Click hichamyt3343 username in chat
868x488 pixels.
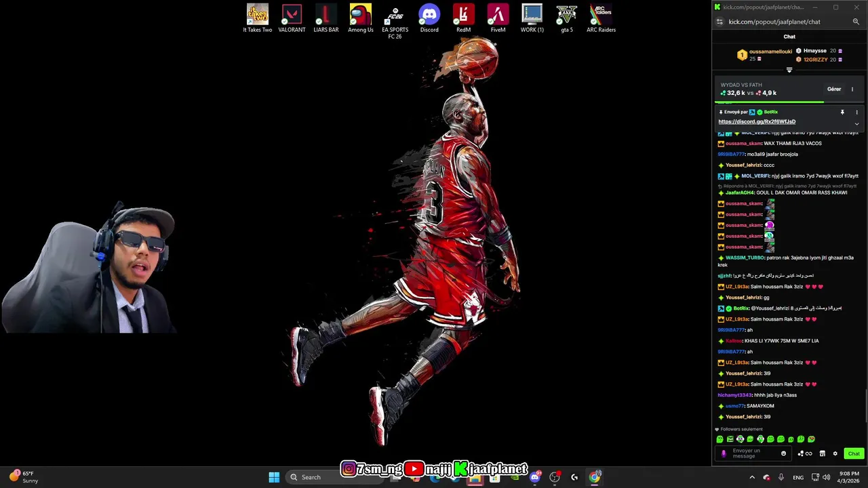734,395
